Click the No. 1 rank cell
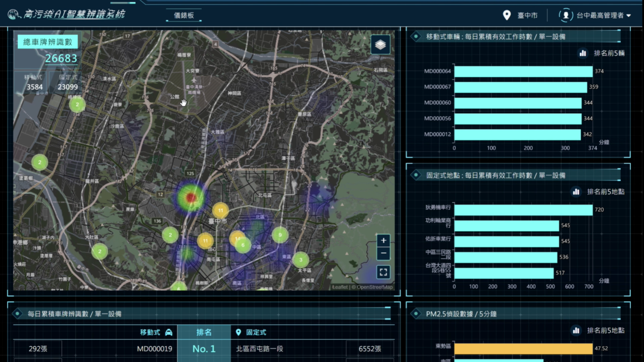 [204, 349]
